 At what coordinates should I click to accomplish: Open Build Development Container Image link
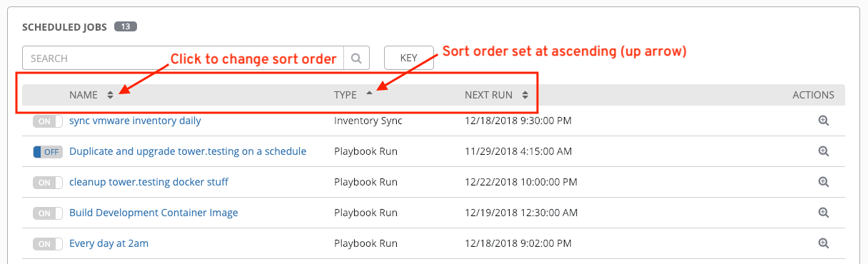click(153, 213)
